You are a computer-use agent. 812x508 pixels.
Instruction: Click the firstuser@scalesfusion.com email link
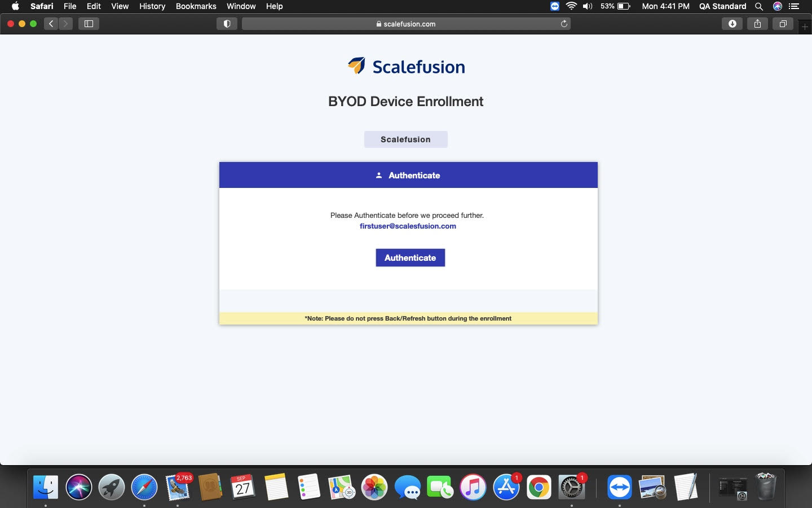[x=408, y=226]
